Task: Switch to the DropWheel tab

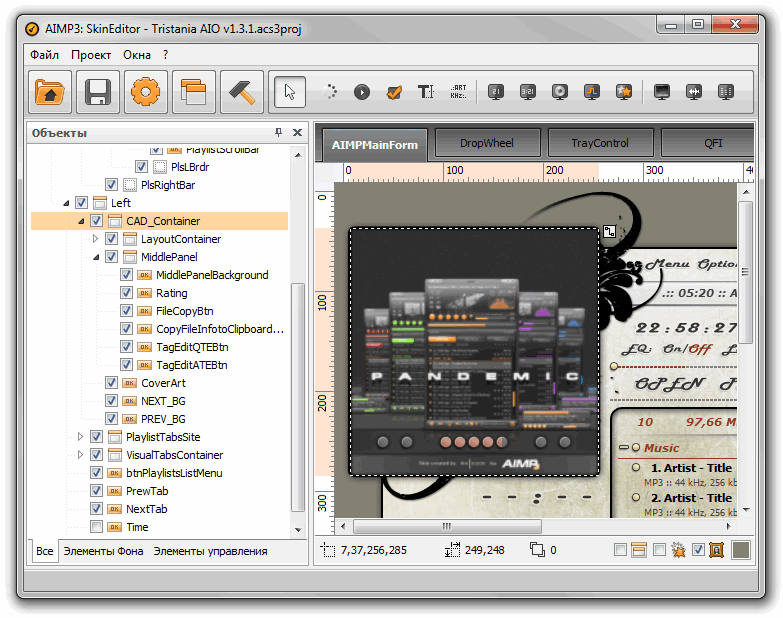Action: coord(487,143)
